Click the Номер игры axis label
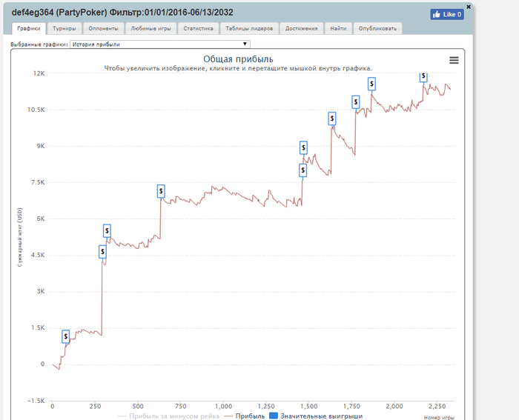519x420 pixels. (439, 418)
